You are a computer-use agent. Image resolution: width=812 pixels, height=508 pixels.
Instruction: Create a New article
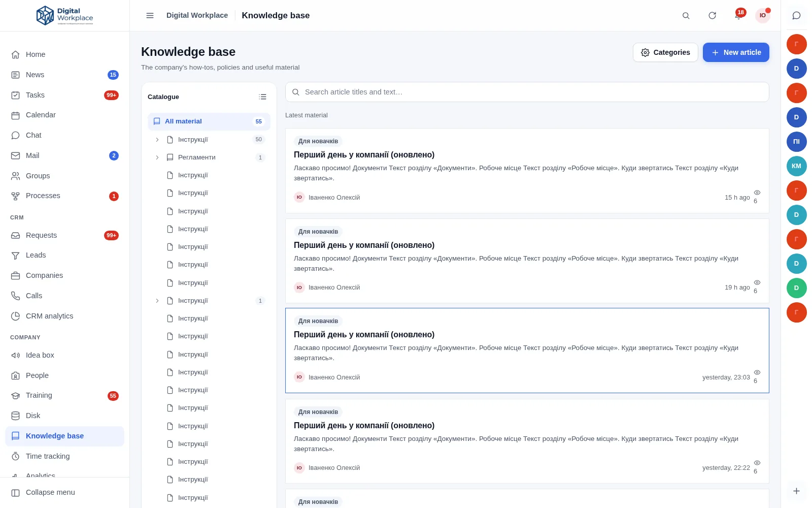736,52
